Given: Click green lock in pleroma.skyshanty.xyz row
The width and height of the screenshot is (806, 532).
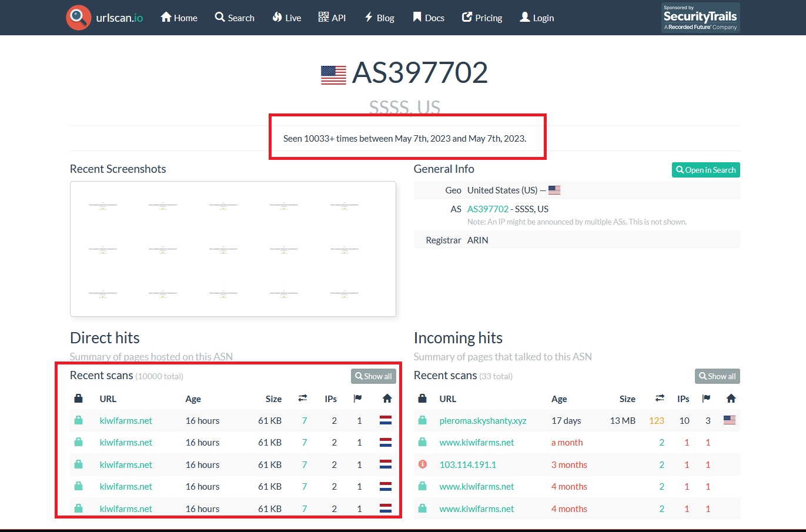Looking at the screenshot, I should (x=422, y=420).
